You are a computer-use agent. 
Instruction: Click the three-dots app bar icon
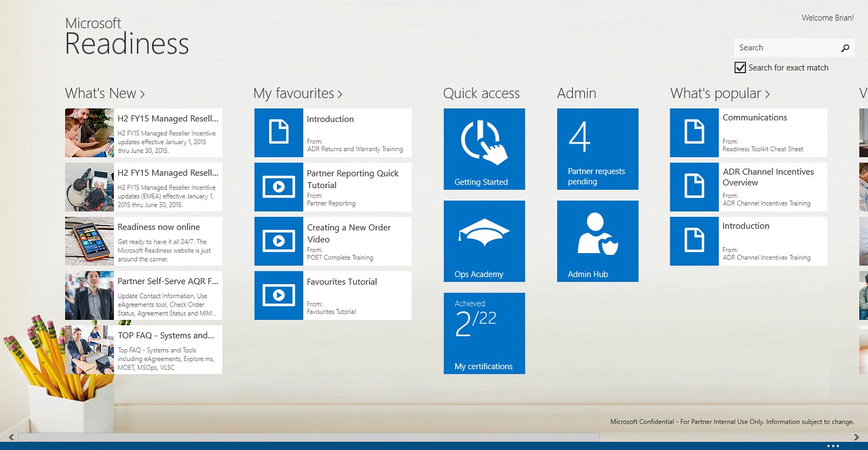833,446
